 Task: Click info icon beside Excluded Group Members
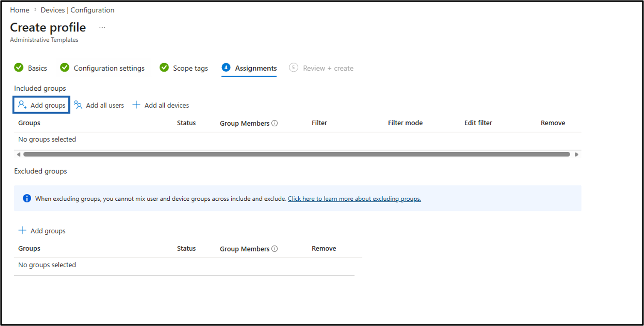coord(275,249)
